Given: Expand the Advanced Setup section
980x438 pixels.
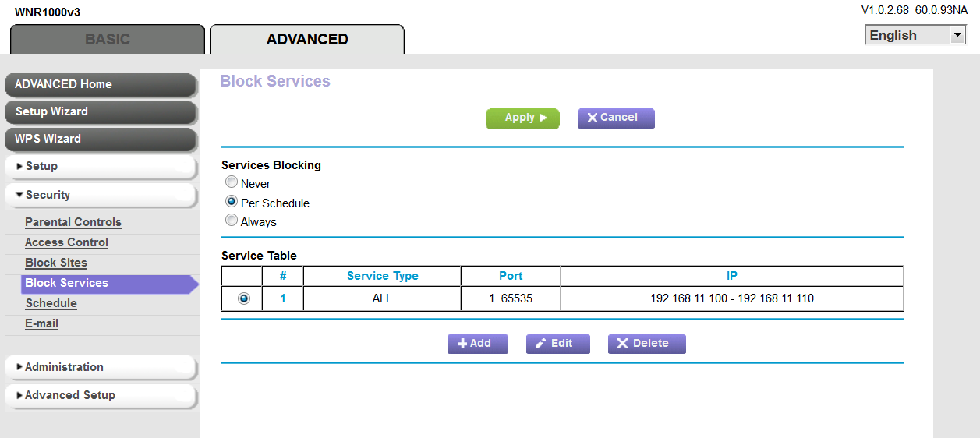Looking at the screenshot, I should [100, 395].
